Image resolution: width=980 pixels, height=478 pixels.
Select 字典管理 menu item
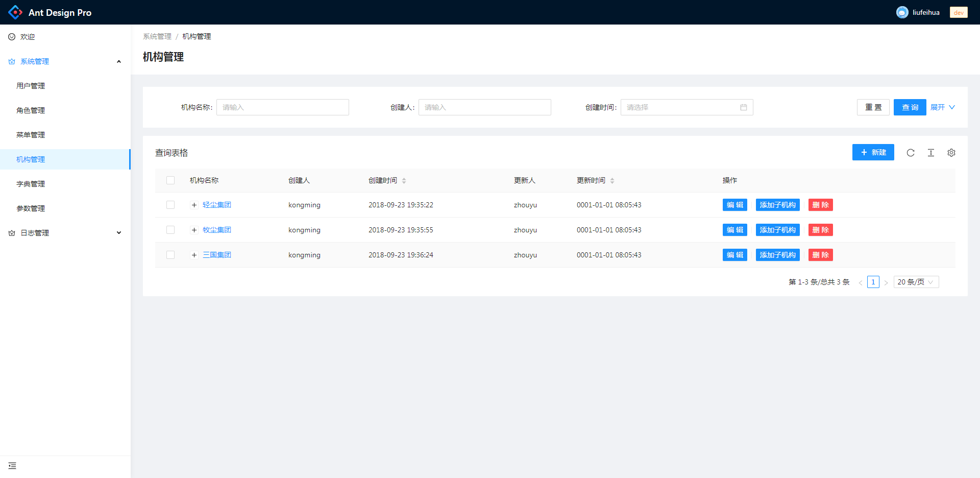(31, 184)
